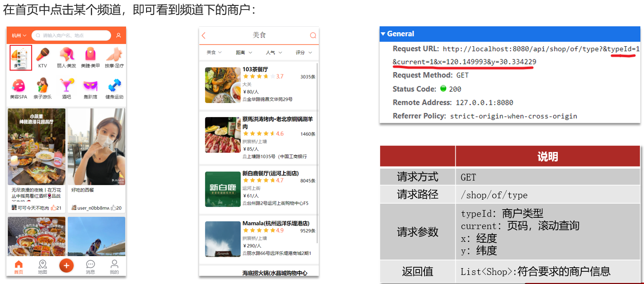Tap the orange plus publish button

(x=67, y=265)
